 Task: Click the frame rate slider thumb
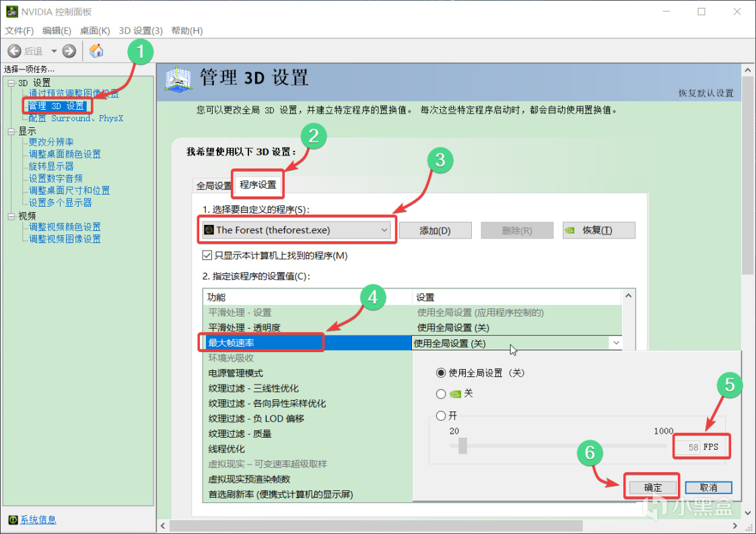pos(463,446)
